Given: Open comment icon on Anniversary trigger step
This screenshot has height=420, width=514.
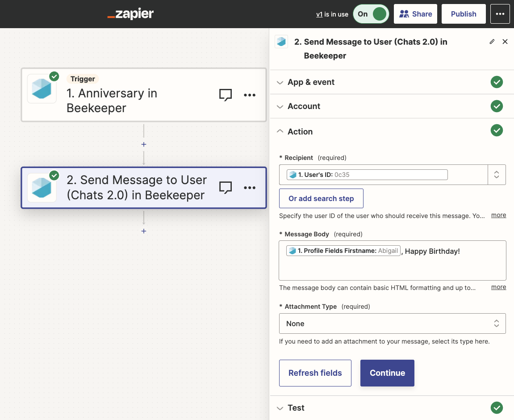Looking at the screenshot, I should [x=226, y=95].
